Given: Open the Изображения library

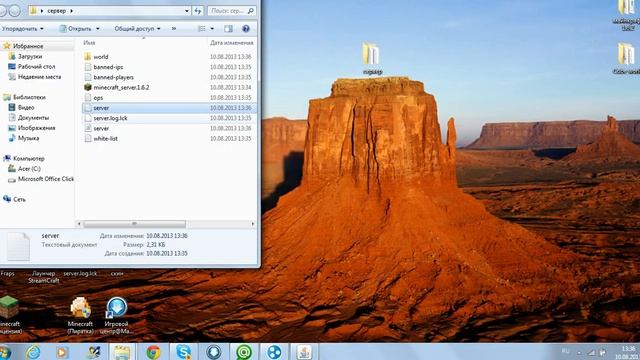Looking at the screenshot, I should click(36, 128).
